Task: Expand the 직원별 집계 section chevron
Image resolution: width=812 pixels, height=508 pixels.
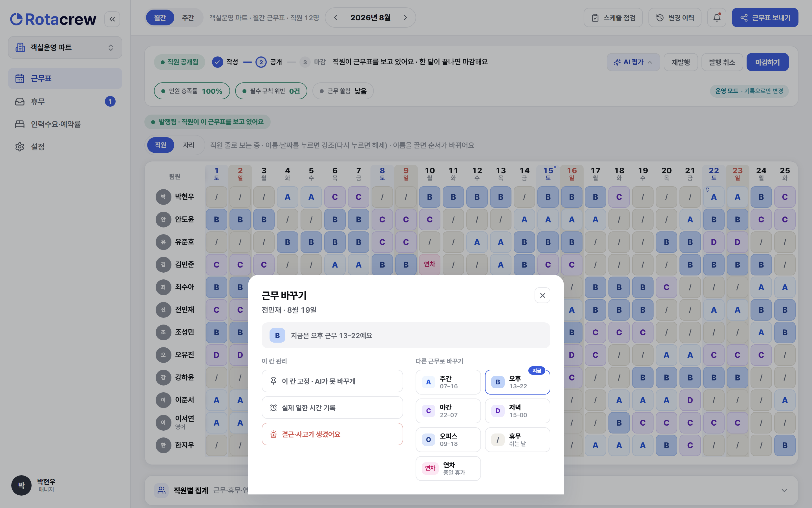Action: [x=784, y=491]
